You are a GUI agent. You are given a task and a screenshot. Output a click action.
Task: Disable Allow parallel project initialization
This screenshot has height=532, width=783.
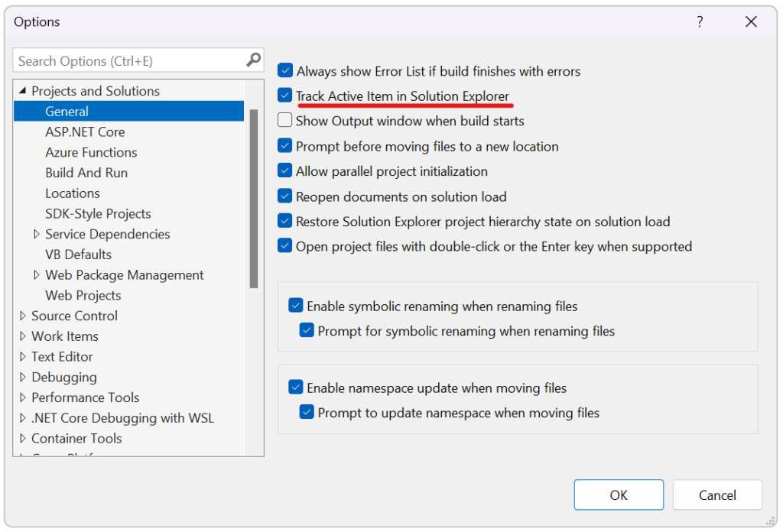click(284, 171)
